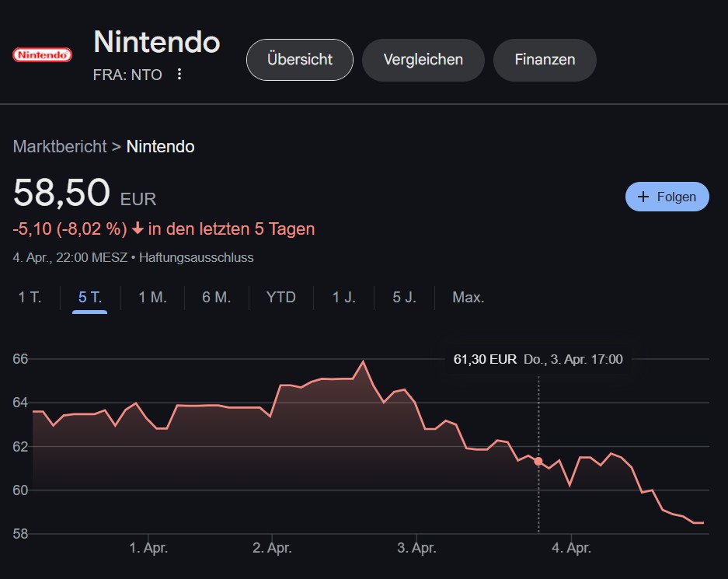
Task: Follow Nintendo stock with Folgen button
Action: tap(667, 197)
